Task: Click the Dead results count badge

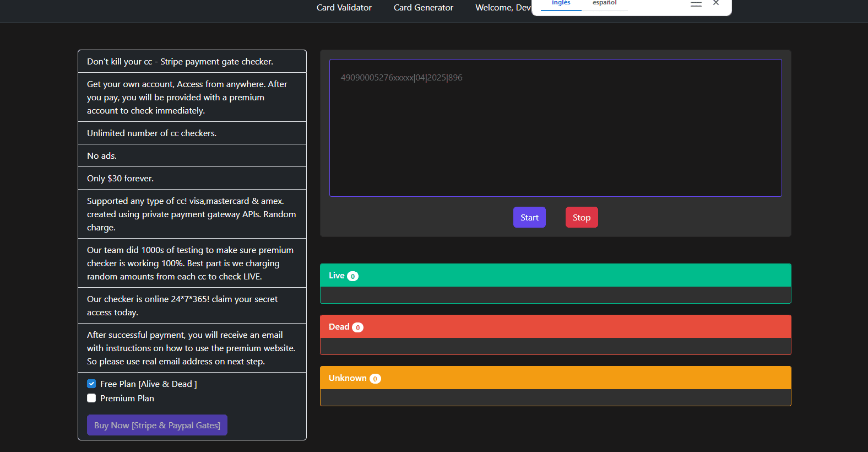Action: (357, 327)
